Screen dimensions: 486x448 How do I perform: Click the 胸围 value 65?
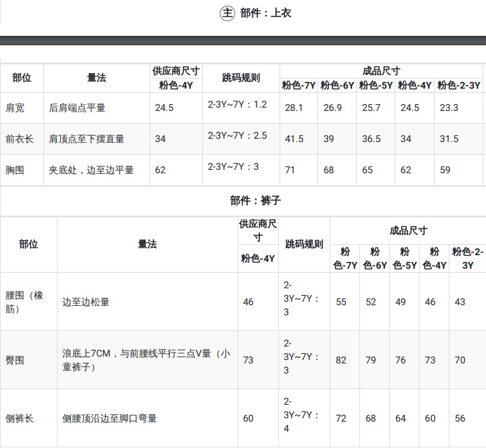tap(368, 170)
